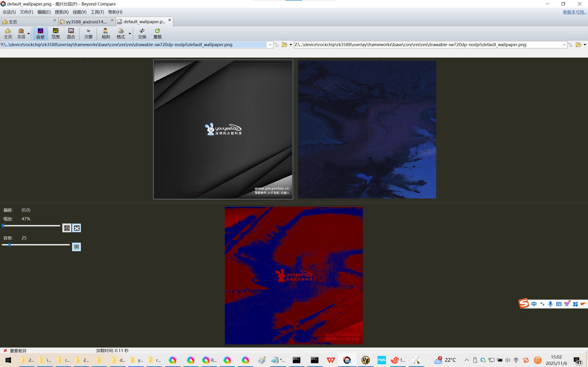The image size is (588, 367).
Task: Switch to 混合 (Blend) view mode
Action: pyautogui.click(x=71, y=33)
